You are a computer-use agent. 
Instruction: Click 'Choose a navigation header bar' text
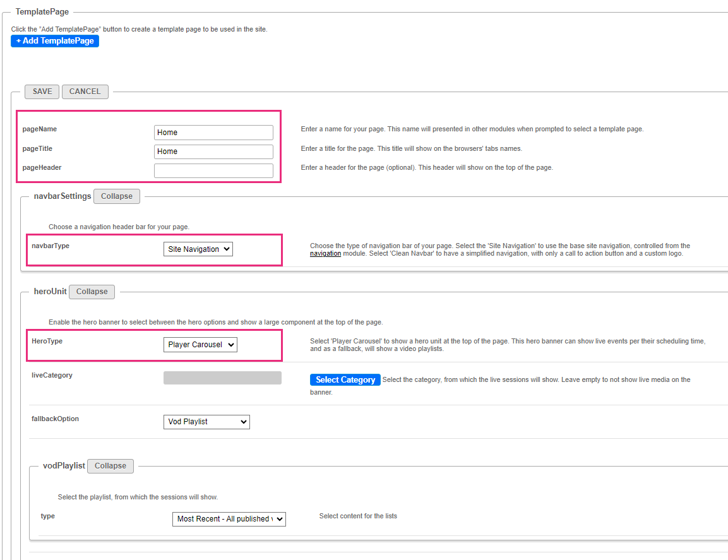119,227
